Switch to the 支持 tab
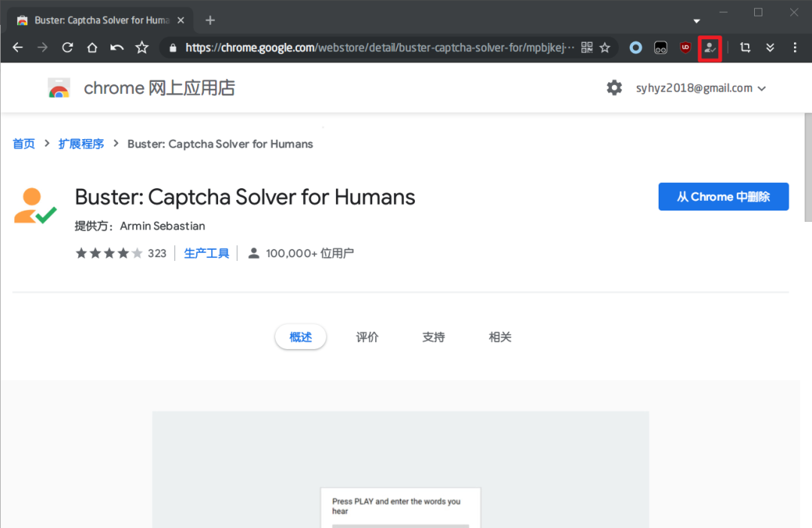Screen dimensions: 812x528 434,337
